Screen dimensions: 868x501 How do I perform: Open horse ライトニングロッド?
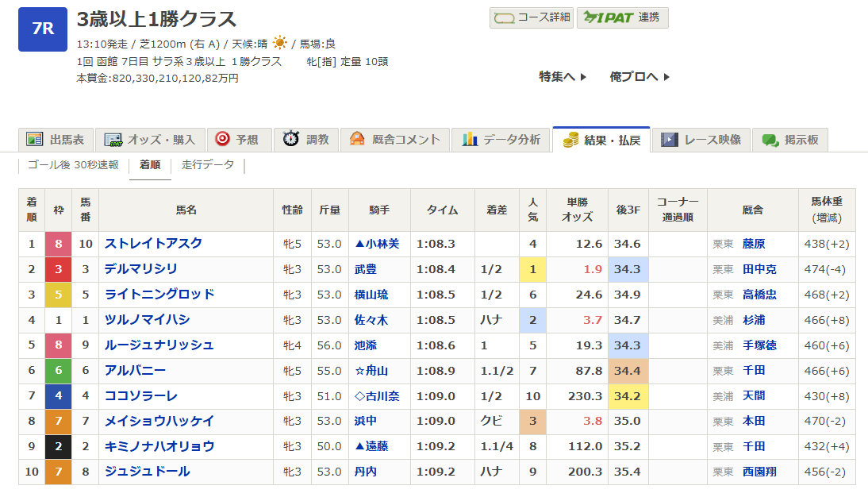(x=159, y=295)
